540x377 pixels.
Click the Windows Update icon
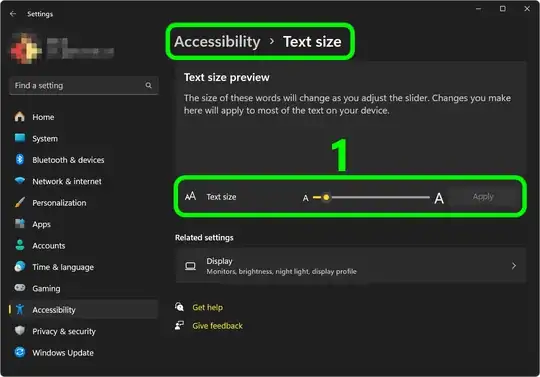tap(20, 352)
